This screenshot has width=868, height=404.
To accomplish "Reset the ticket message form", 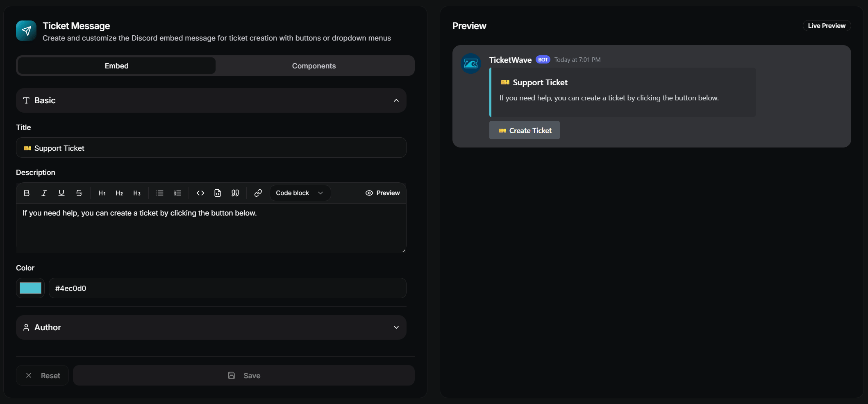I will coord(43,375).
